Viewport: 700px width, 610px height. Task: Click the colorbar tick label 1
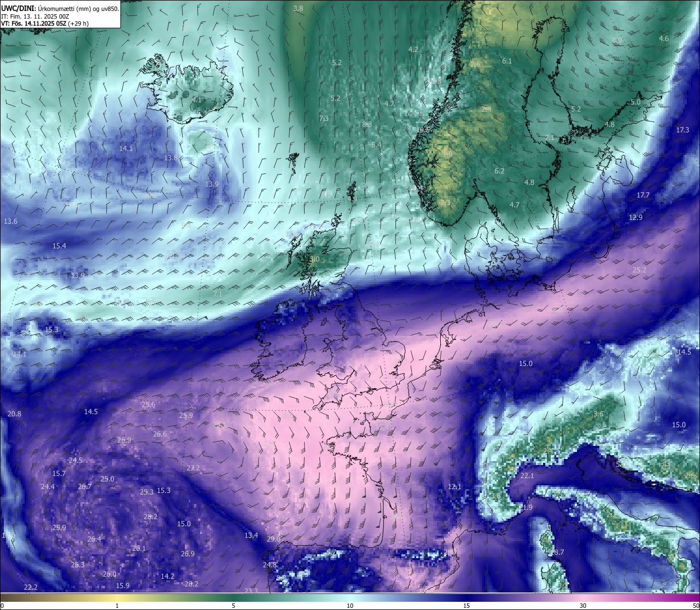coord(117,606)
